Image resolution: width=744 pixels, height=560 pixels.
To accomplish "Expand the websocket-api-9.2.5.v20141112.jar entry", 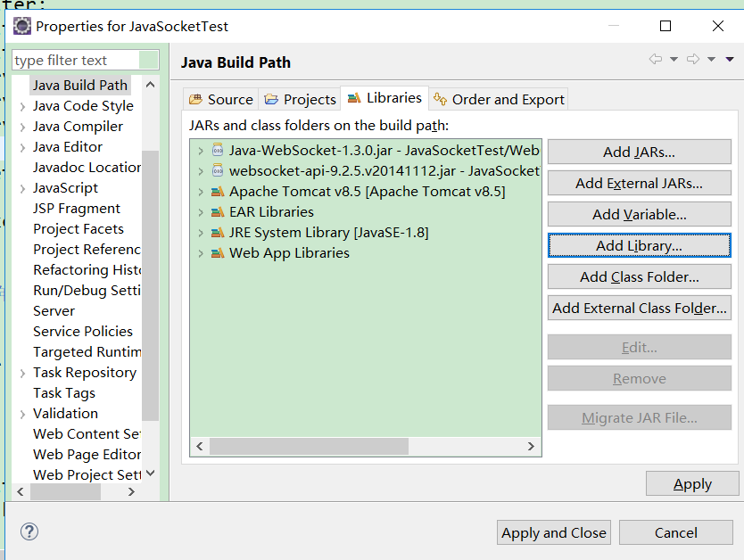I will point(201,171).
